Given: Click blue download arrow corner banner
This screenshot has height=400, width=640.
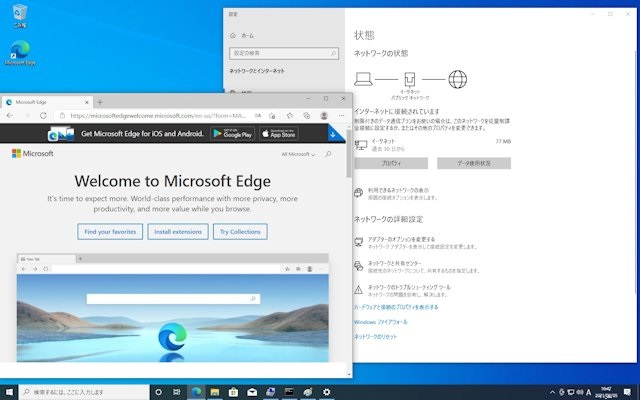Looking at the screenshot, I should click(336, 133).
